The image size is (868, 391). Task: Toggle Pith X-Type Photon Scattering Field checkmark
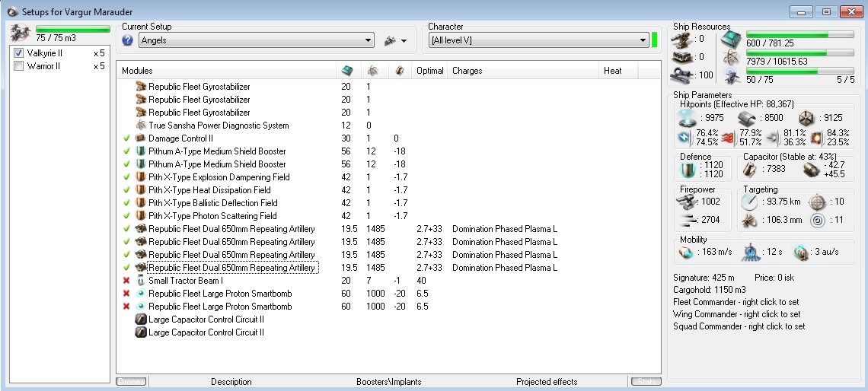point(126,216)
